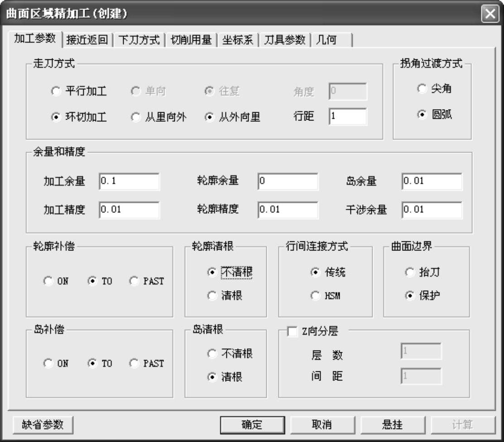The image size is (504, 442).
Task: Choose 从里向外 cutting direction
Action: coord(135,117)
